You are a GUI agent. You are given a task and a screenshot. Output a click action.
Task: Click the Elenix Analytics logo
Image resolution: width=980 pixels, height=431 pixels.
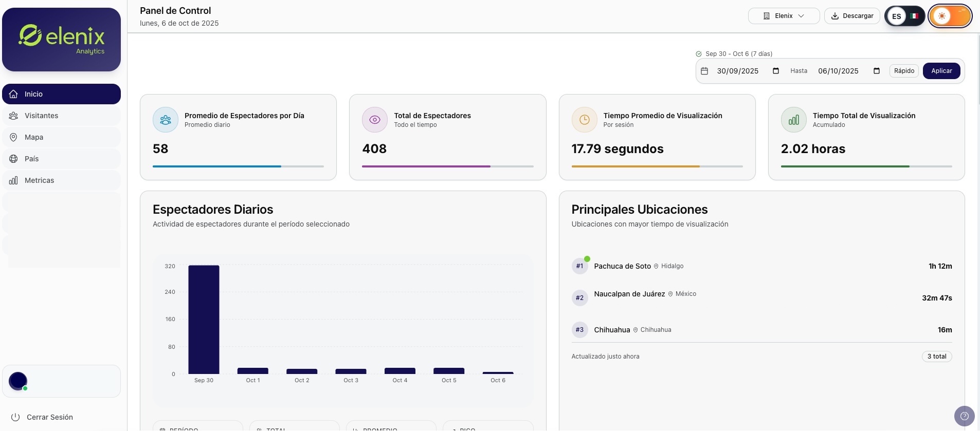coord(62,40)
